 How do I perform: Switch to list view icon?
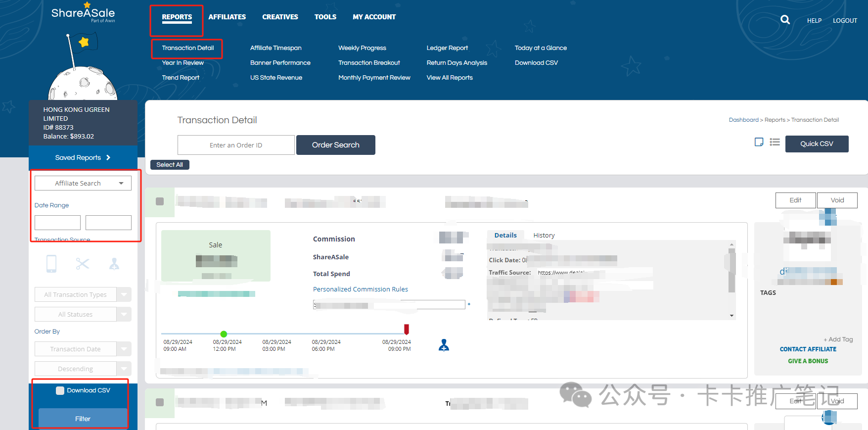[x=775, y=143]
